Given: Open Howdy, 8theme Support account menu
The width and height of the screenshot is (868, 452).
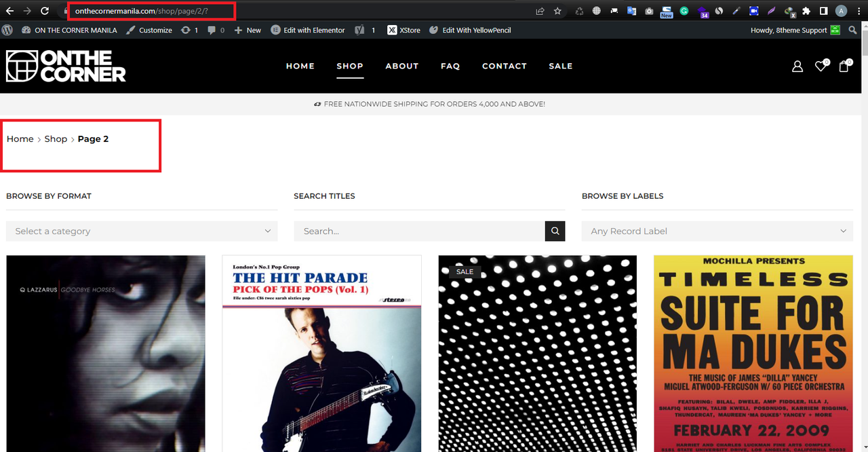Looking at the screenshot, I should click(x=795, y=30).
